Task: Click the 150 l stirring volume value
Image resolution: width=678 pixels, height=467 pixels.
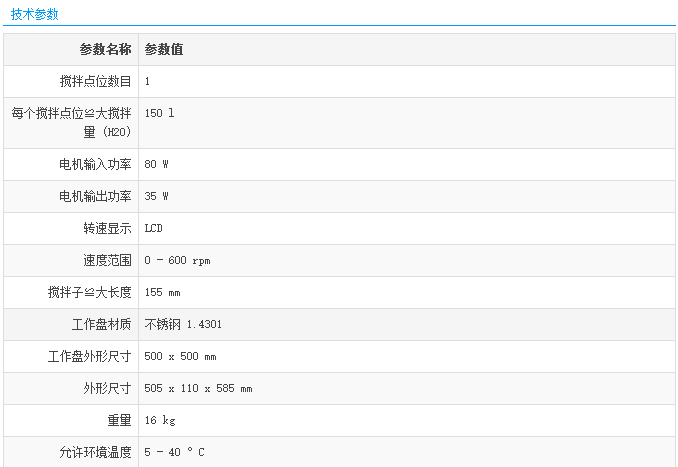Action: [160, 114]
